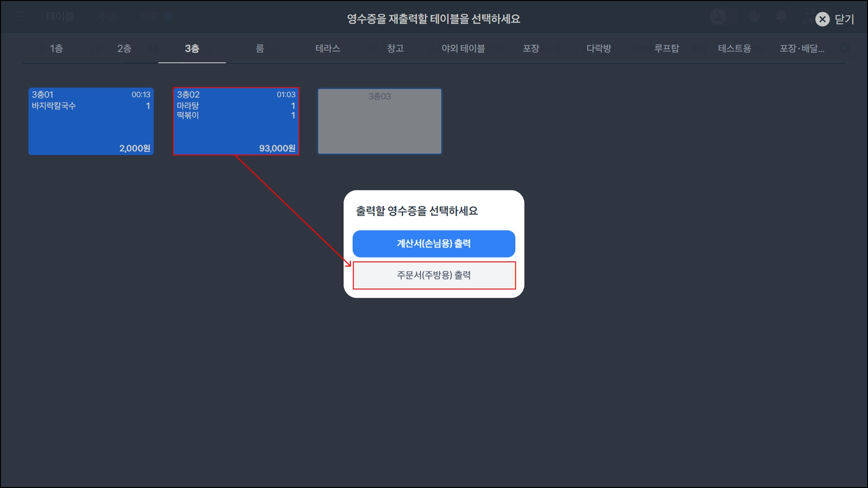Select the 야외 테이블 tab
The image size is (868, 488).
pyautogui.click(x=463, y=48)
